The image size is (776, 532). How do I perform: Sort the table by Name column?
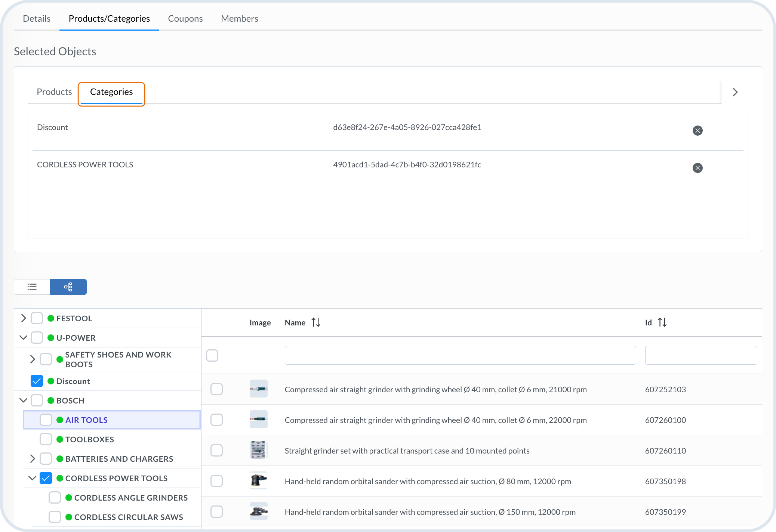316,322
